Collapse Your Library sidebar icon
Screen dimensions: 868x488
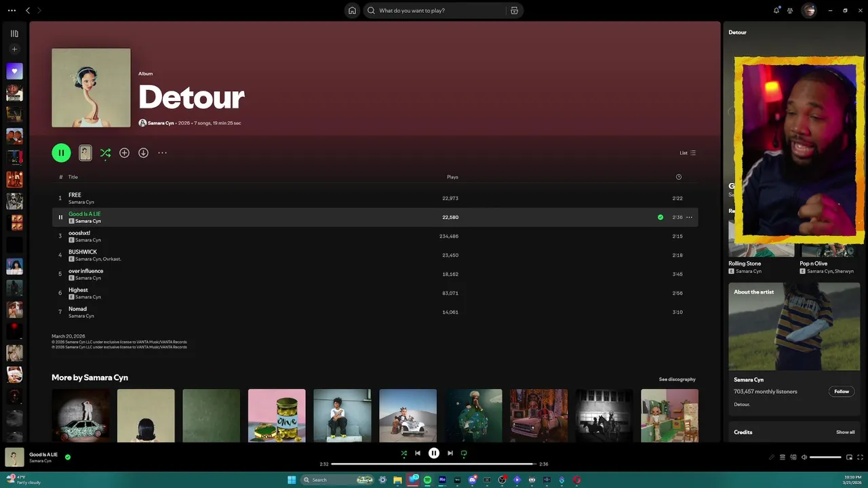[x=14, y=33]
